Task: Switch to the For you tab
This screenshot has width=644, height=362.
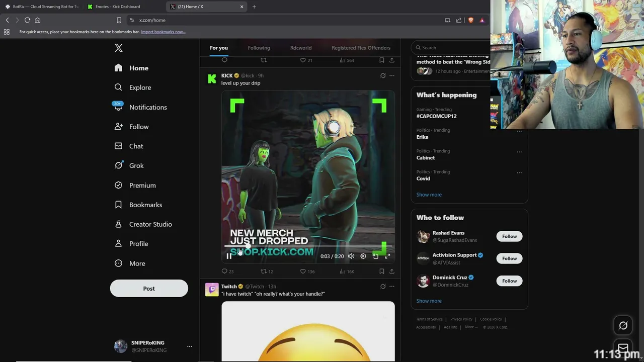Action: [x=219, y=48]
